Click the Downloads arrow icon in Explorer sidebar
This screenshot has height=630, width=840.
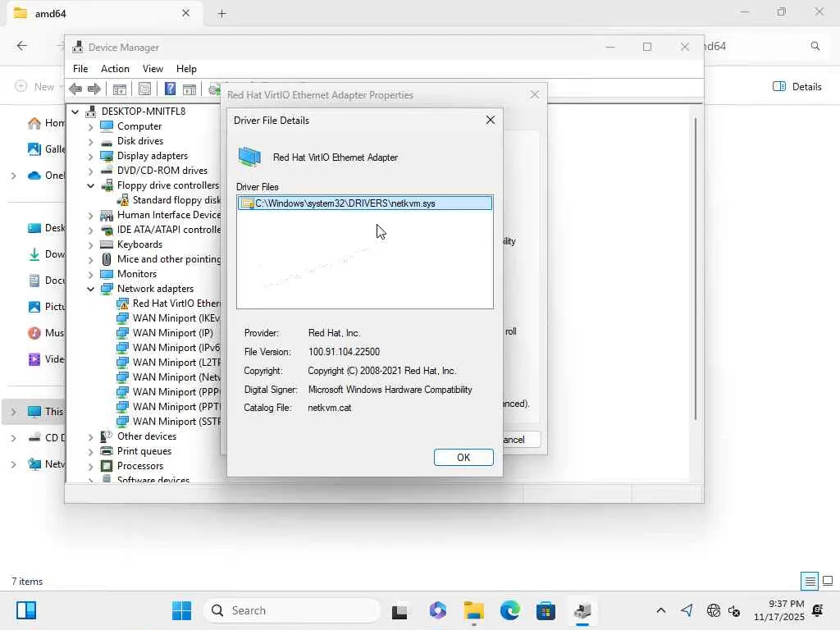click(34, 254)
